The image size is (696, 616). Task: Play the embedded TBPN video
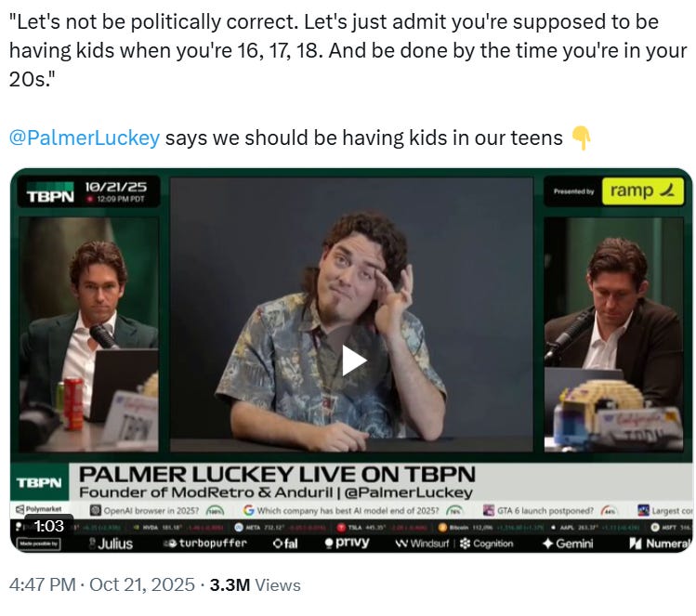[x=354, y=360]
